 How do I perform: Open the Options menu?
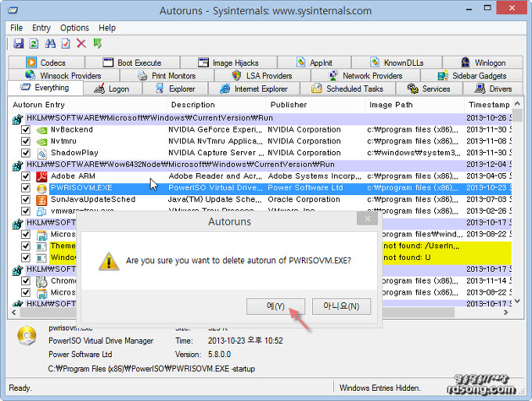[x=74, y=27]
